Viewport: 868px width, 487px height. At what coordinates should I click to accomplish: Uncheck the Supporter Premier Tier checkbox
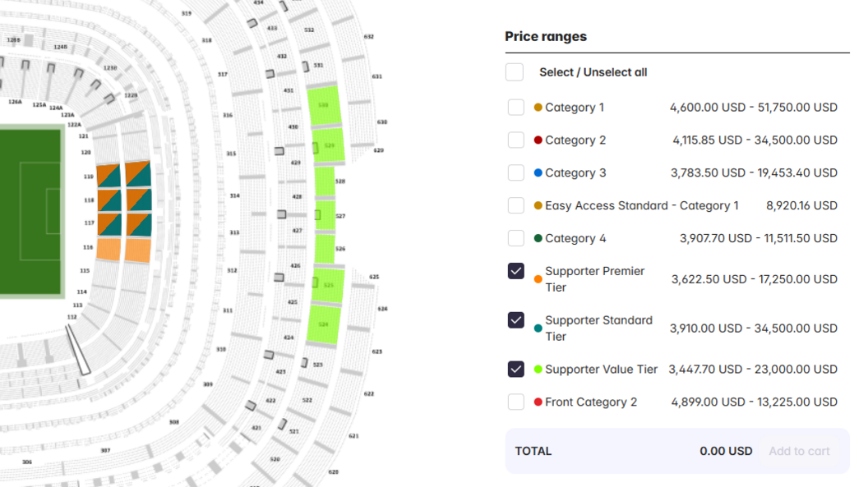coord(516,271)
